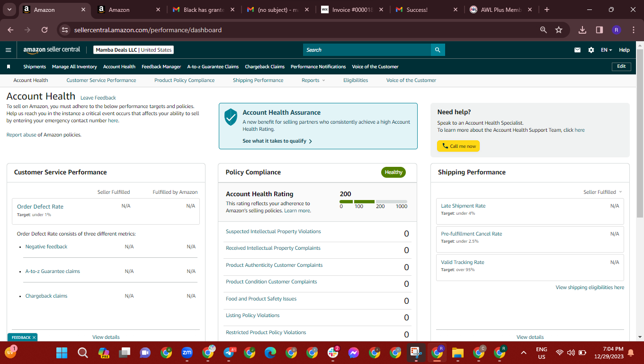The image size is (644, 364).
Task: Open Telegram from the taskbar
Action: (229, 353)
